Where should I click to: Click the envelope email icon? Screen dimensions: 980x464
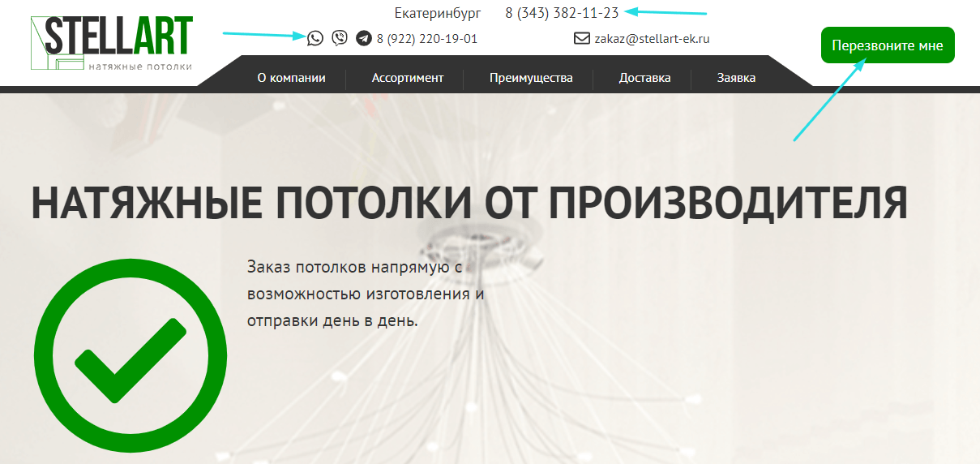[581, 38]
